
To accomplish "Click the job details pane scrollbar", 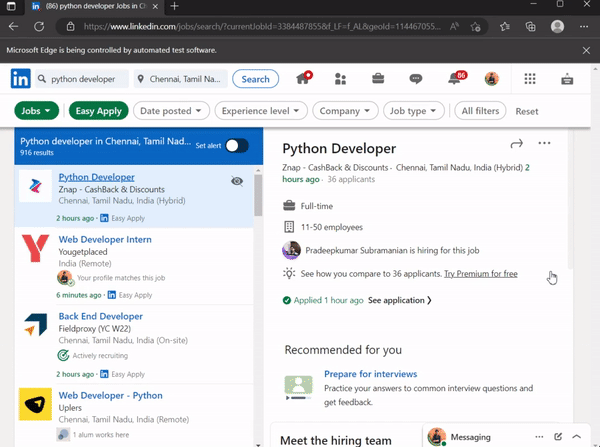I will click(570, 199).
